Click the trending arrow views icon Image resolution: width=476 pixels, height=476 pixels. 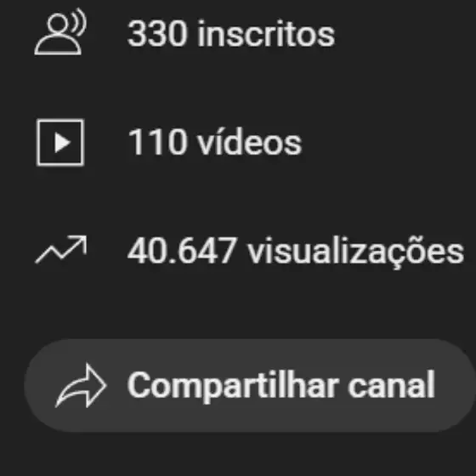[61, 249]
